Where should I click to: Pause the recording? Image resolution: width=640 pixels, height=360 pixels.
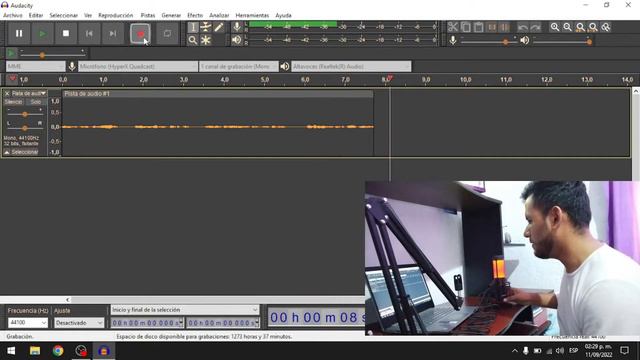click(19, 33)
